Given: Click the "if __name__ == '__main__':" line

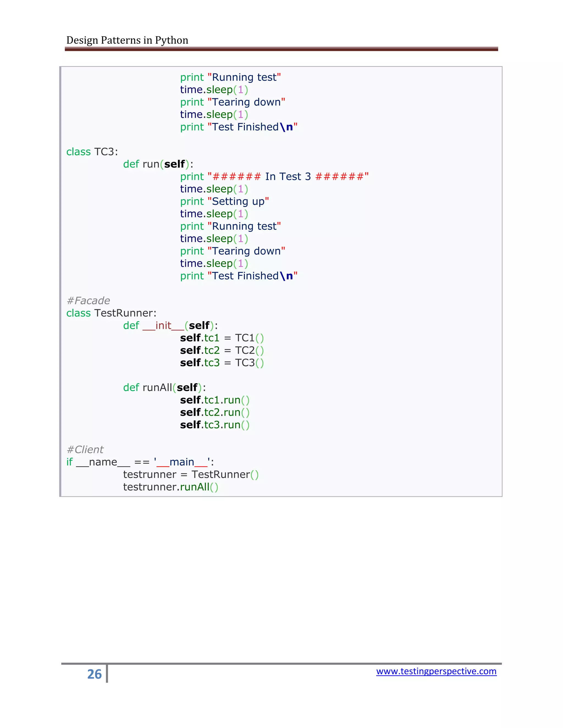Looking at the screenshot, I should click(140, 462).
